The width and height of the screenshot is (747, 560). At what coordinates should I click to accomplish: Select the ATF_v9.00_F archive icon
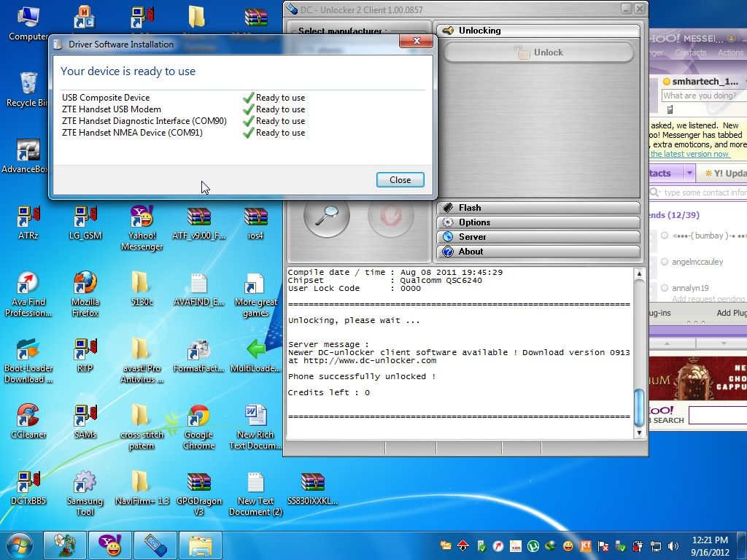(x=198, y=222)
